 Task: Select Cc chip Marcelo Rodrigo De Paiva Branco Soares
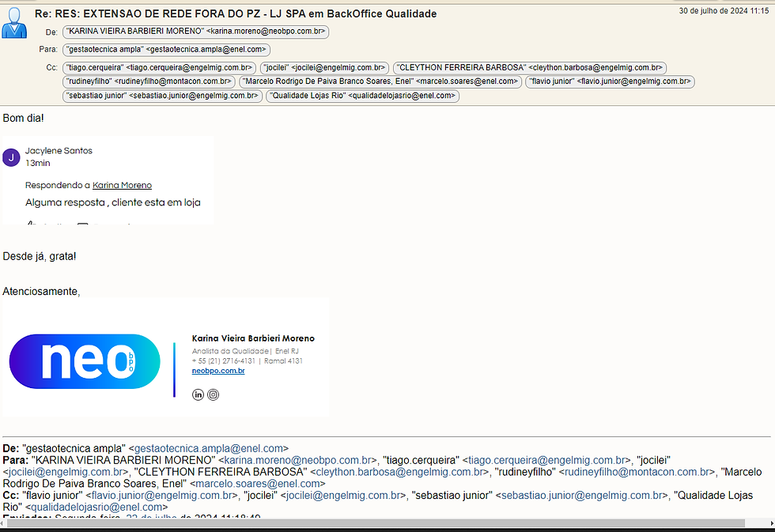coord(380,81)
